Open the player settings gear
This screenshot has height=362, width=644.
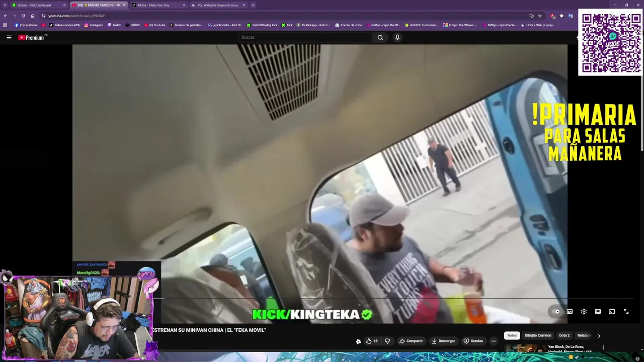[584, 311]
